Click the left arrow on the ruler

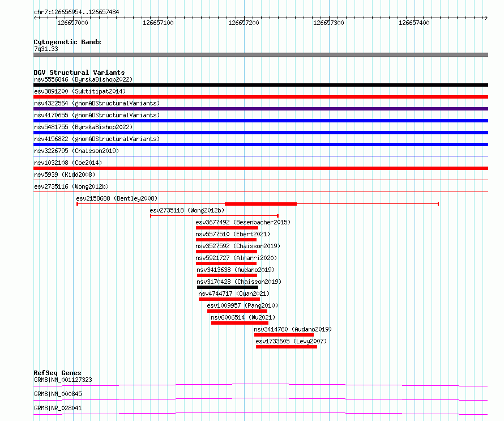(x=36, y=18)
